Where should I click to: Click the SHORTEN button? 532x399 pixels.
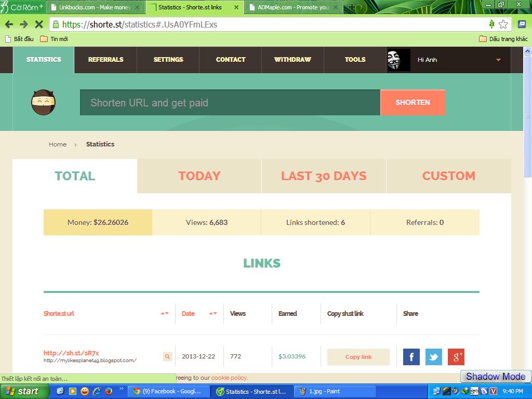coord(413,102)
